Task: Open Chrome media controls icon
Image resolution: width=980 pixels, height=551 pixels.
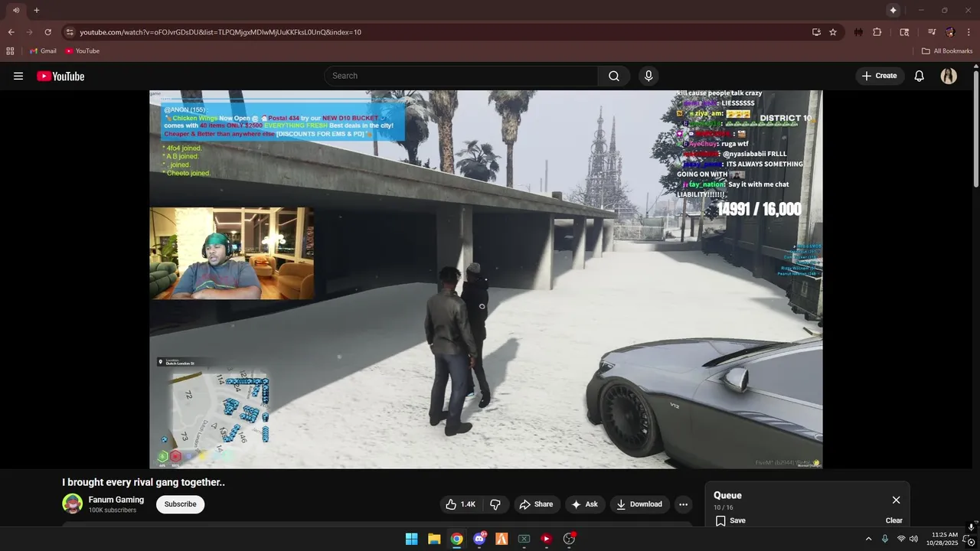Action: coord(931,32)
